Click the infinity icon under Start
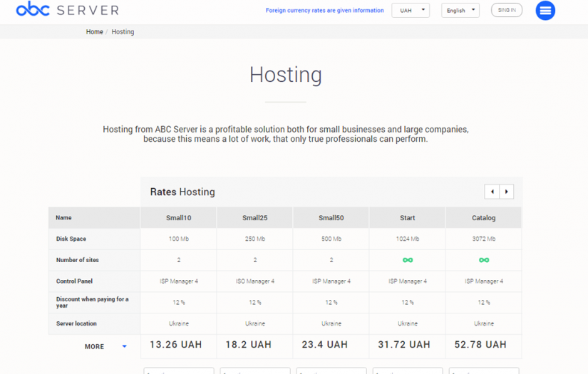The height and width of the screenshot is (374, 588). coord(408,260)
